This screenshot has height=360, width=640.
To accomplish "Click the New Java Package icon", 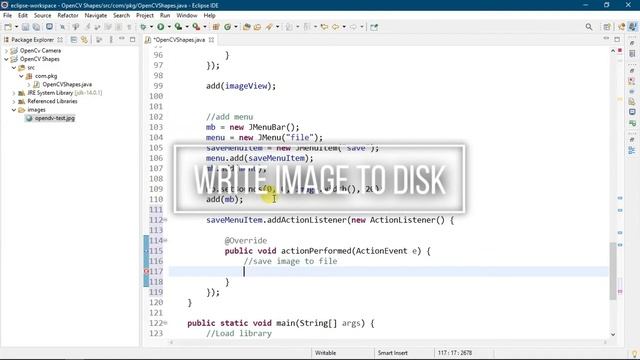I will click(x=216, y=27).
